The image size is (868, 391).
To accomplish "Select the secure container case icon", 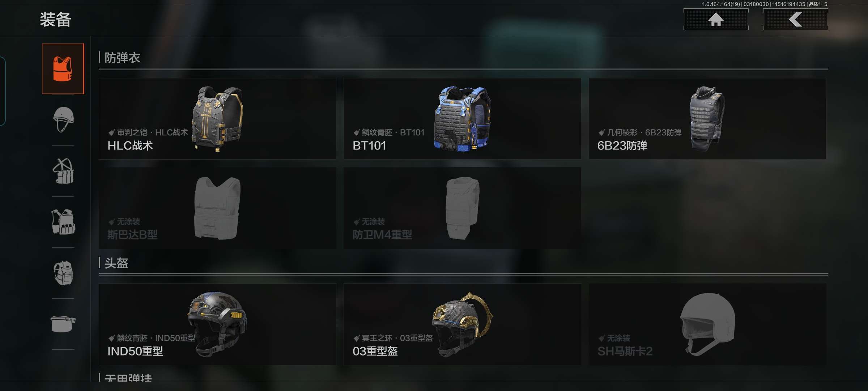I will (x=63, y=324).
